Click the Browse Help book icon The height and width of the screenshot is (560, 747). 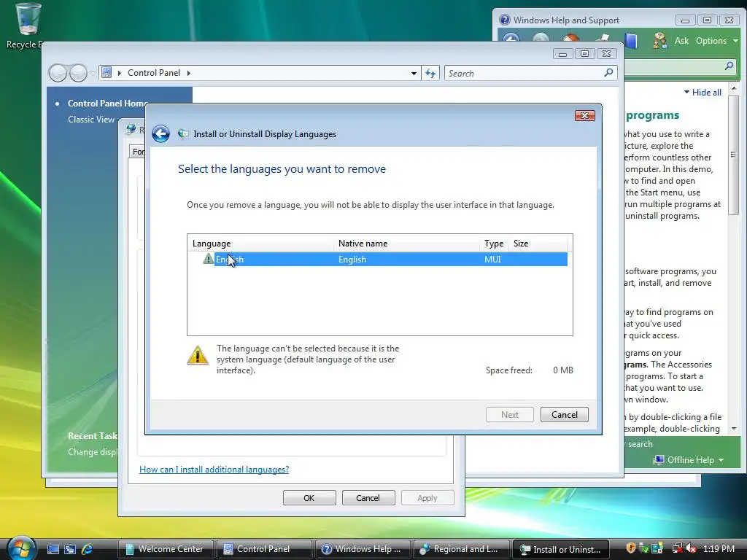pos(631,41)
